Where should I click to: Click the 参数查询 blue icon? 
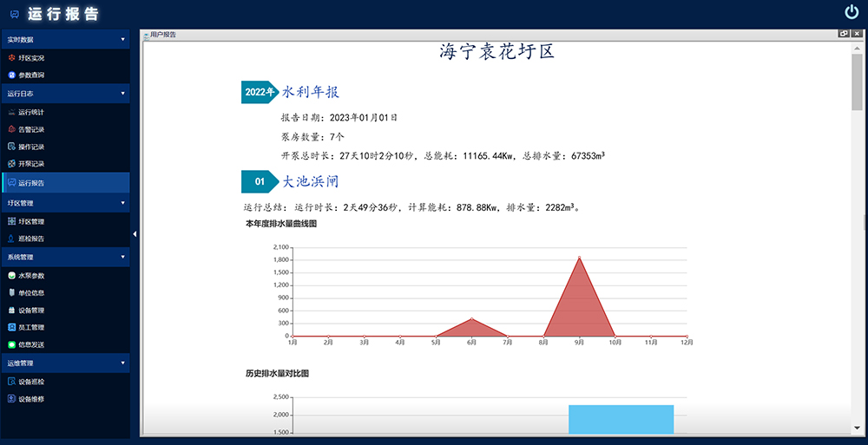coord(11,75)
